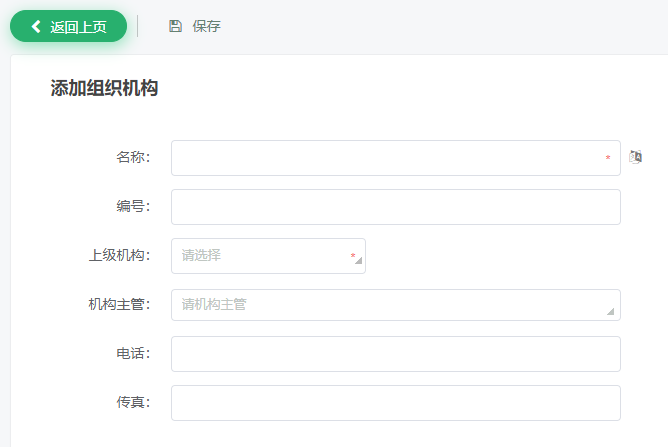Viewport: 668px width, 447px height.
Task: Click the 名称 field label
Action: (132, 158)
